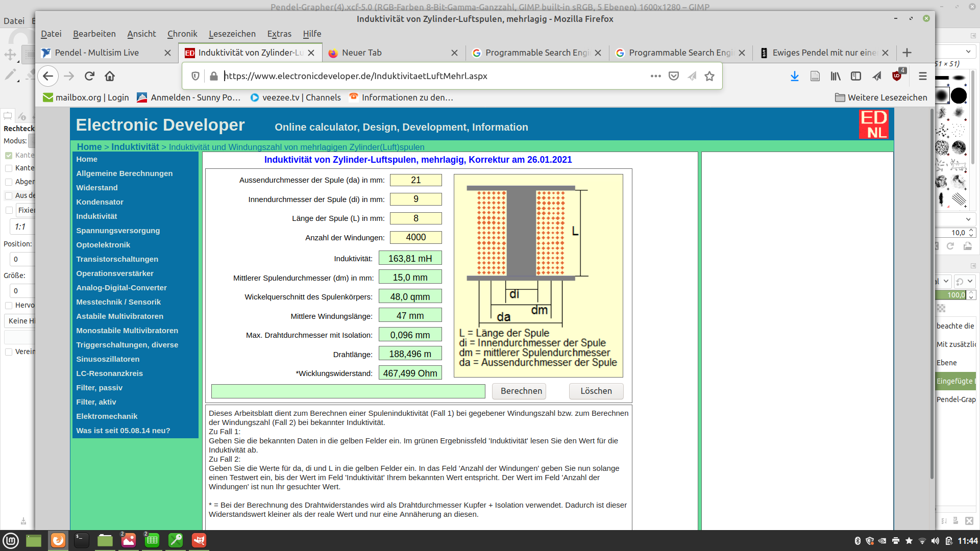Viewport: 980px width, 551px height.
Task: Toggle Fixier checkbox in GIMP tool options
Action: coord(9,210)
